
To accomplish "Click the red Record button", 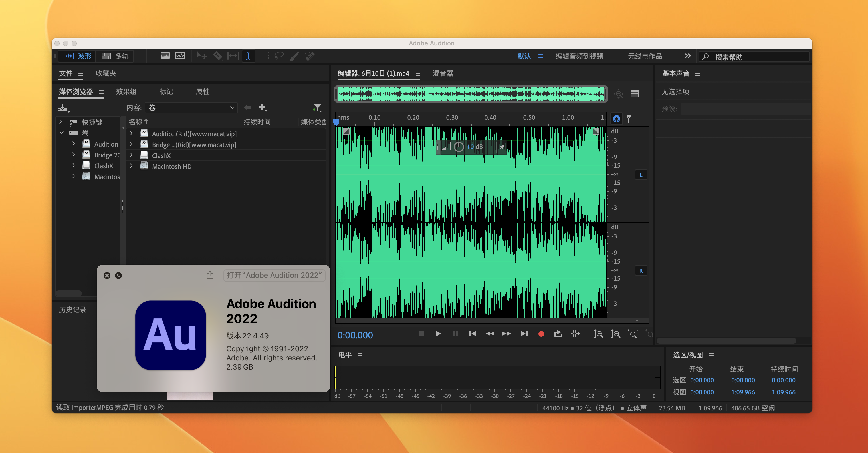I will pyautogui.click(x=541, y=334).
